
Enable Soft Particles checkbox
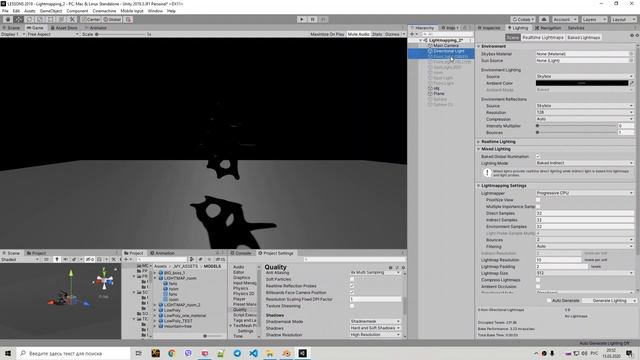coord(352,279)
